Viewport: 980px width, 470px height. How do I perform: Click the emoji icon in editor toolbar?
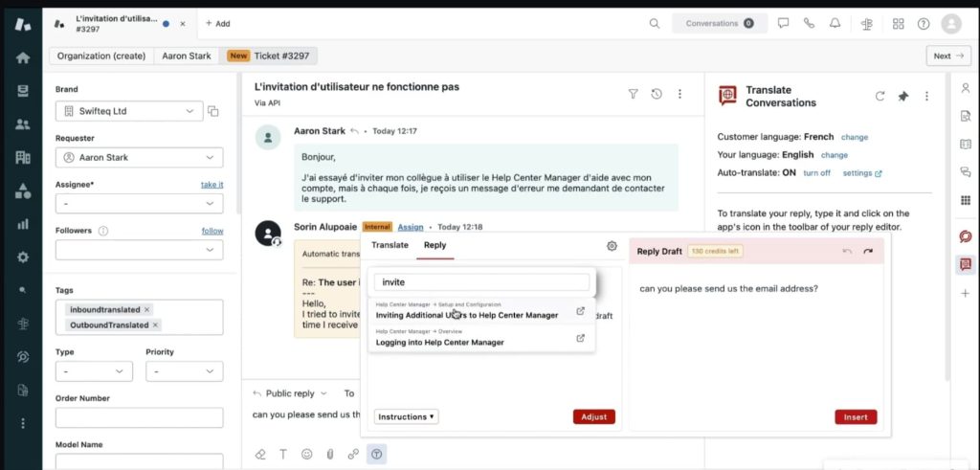306,455
